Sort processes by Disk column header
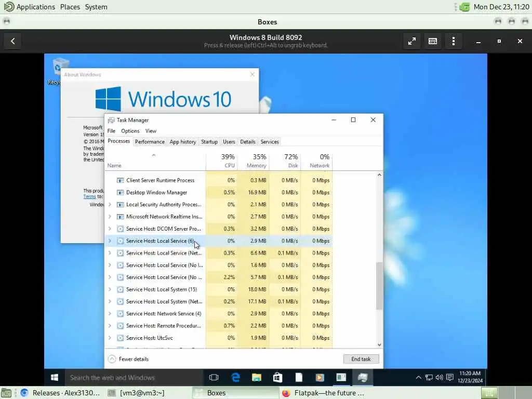The height and width of the screenshot is (399, 532). (x=285, y=161)
